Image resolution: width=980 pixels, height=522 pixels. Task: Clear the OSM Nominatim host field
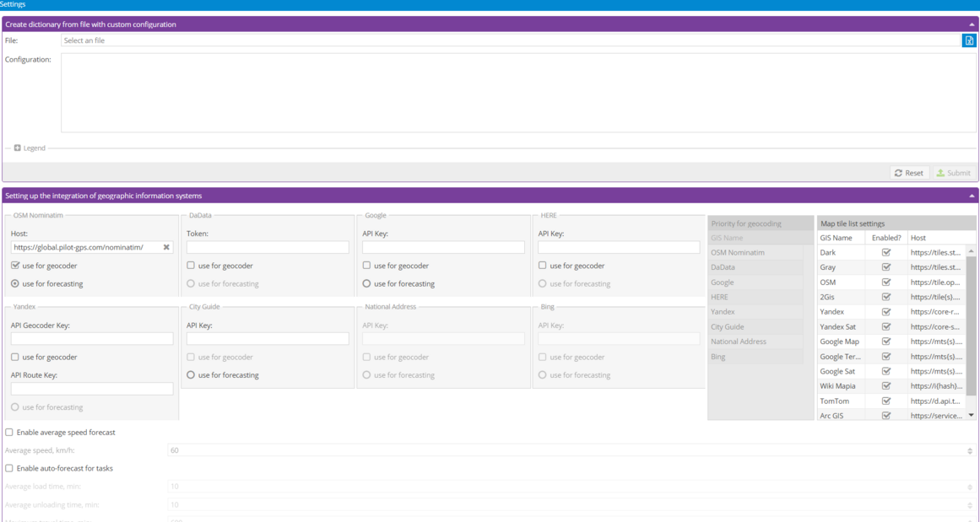166,247
